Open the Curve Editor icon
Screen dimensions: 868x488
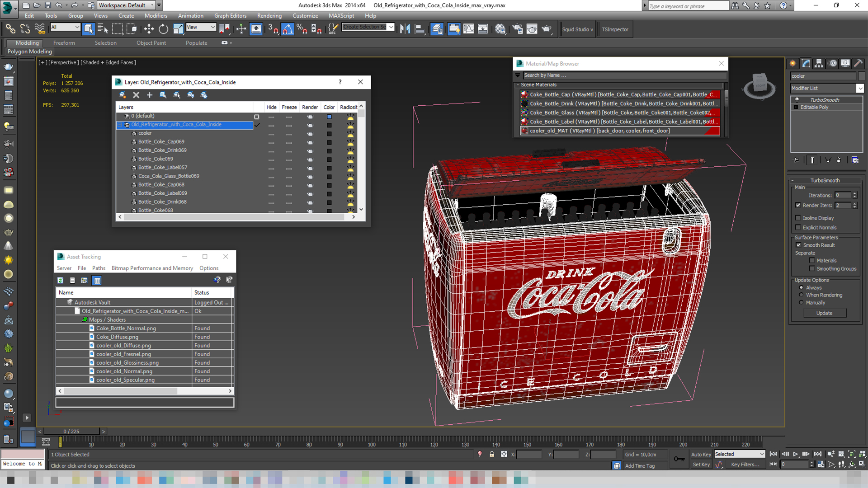pos(468,29)
